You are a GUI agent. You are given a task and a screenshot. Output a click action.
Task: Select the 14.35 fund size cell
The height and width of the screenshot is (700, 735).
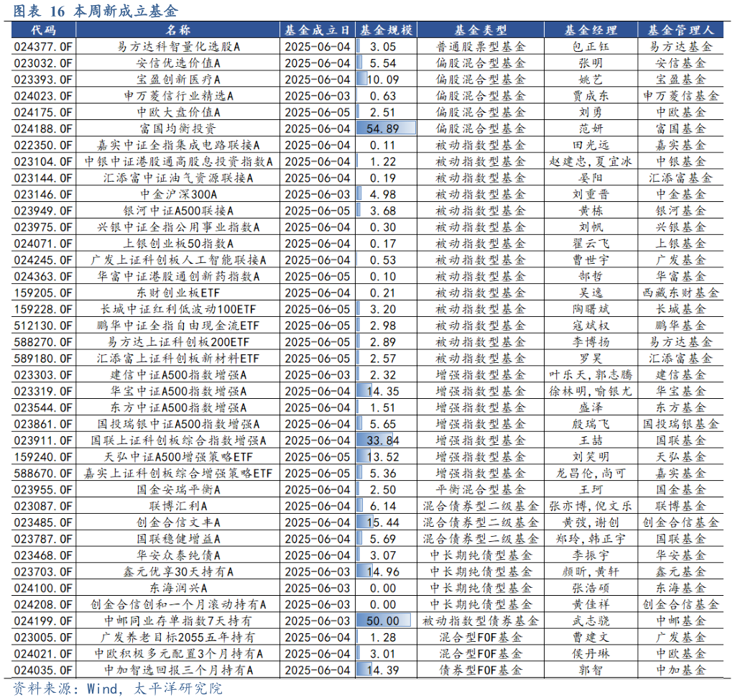click(387, 391)
